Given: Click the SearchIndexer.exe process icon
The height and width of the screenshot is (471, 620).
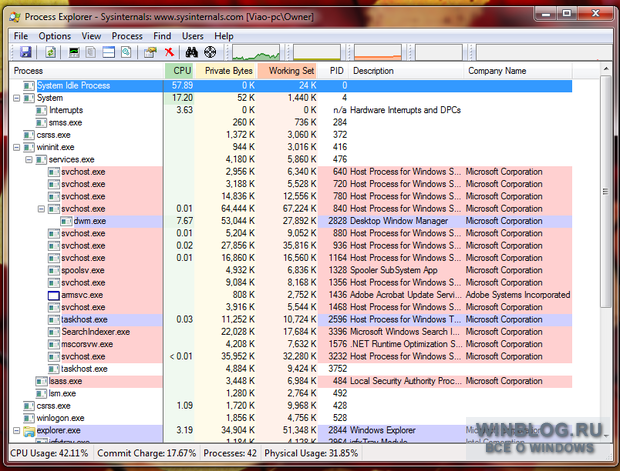Looking at the screenshot, I should pyautogui.click(x=53, y=332).
